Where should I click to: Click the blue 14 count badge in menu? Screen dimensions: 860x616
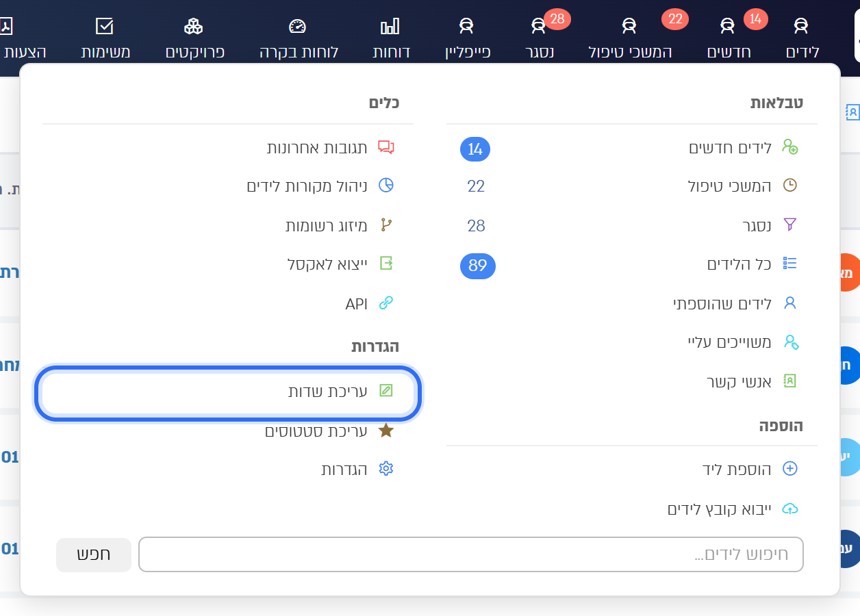click(475, 149)
